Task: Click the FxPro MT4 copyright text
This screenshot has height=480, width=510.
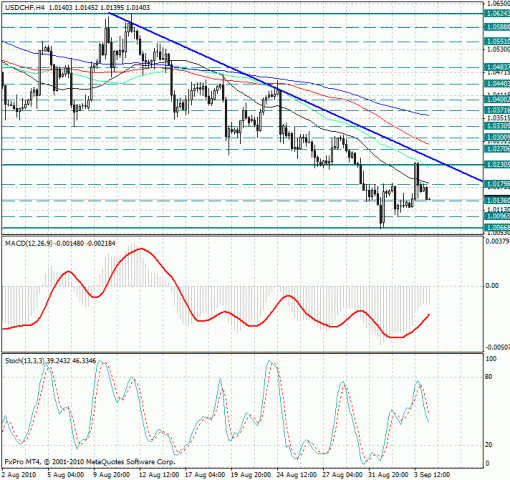Action: coord(90,462)
